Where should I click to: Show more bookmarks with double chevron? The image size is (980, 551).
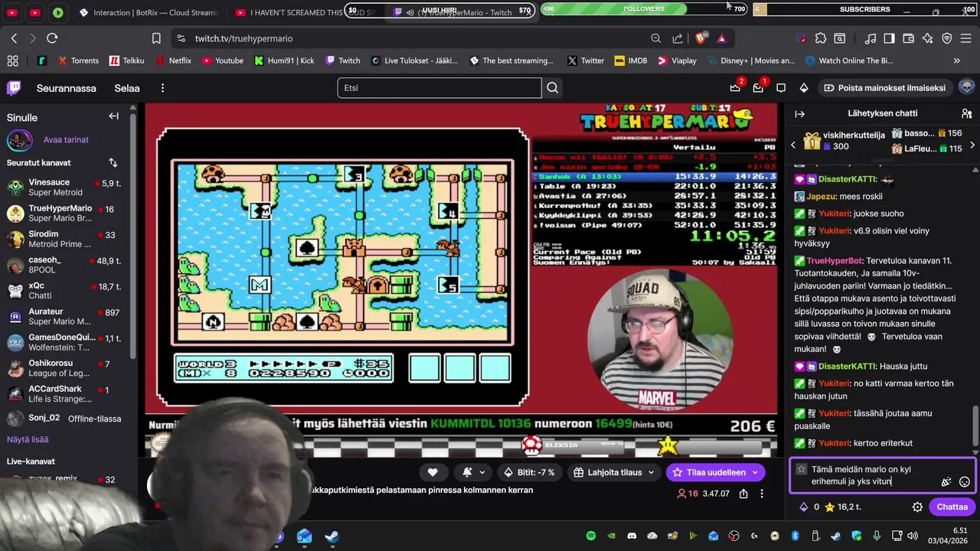pyautogui.click(x=956, y=60)
